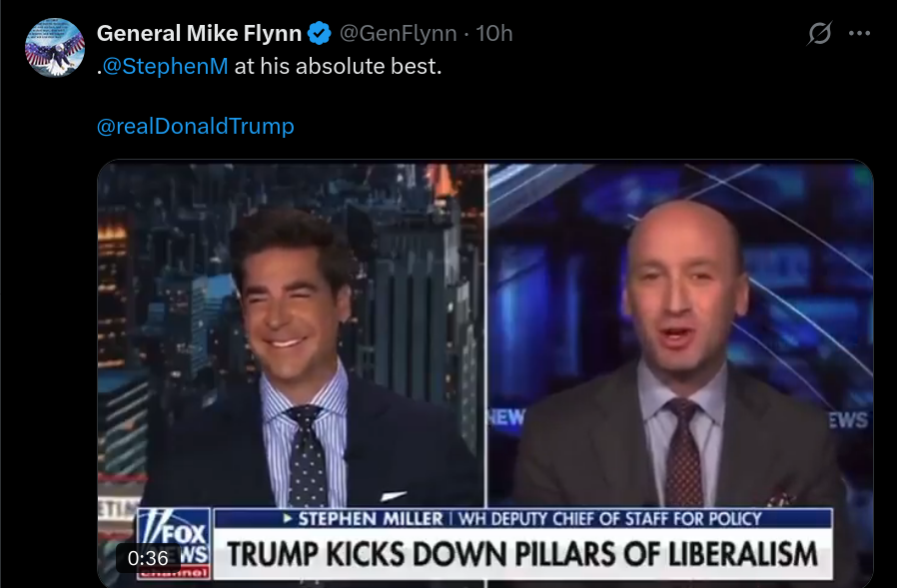Open the @GenFlynn handle link

[x=399, y=33]
